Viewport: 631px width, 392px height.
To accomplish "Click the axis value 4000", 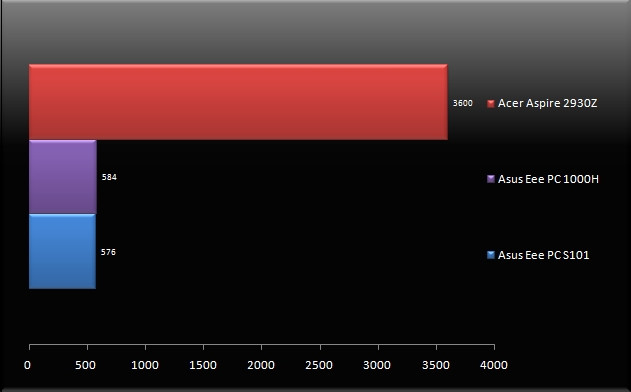I will [x=493, y=365].
